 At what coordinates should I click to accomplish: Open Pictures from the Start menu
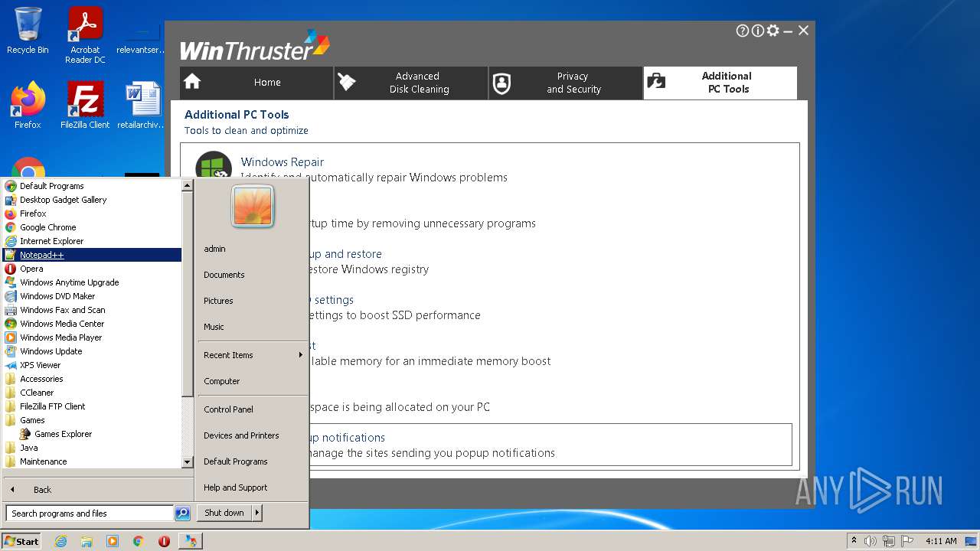coord(218,301)
